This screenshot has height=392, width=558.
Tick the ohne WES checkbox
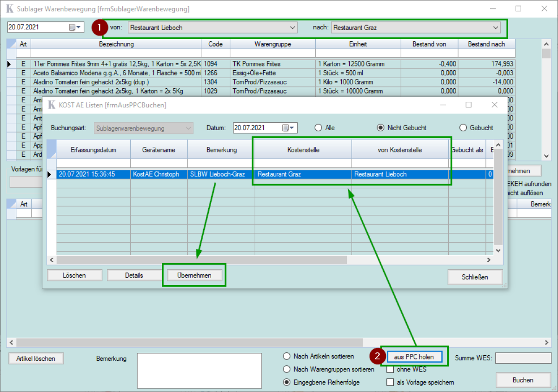pyautogui.click(x=391, y=369)
